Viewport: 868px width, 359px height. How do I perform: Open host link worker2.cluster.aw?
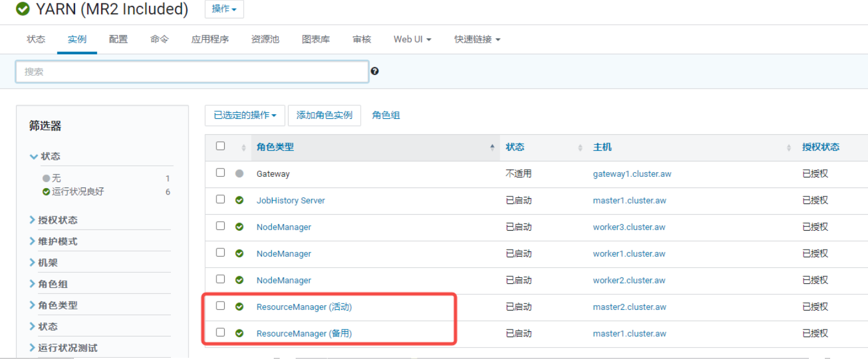click(x=629, y=280)
